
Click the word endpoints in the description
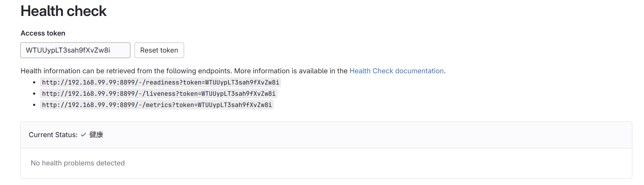click(214, 71)
